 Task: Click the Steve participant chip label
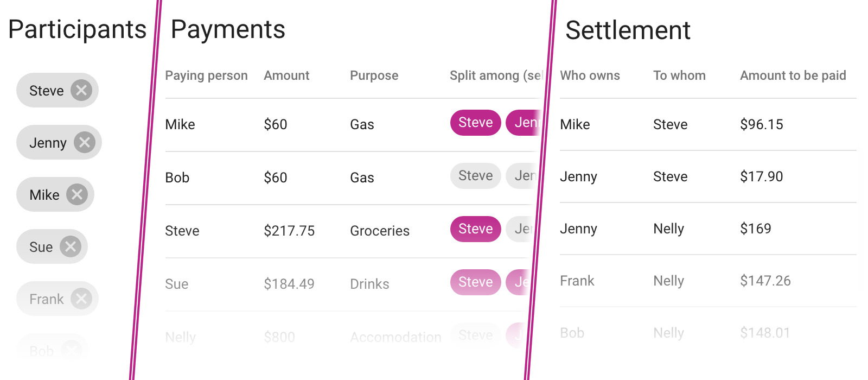47,91
